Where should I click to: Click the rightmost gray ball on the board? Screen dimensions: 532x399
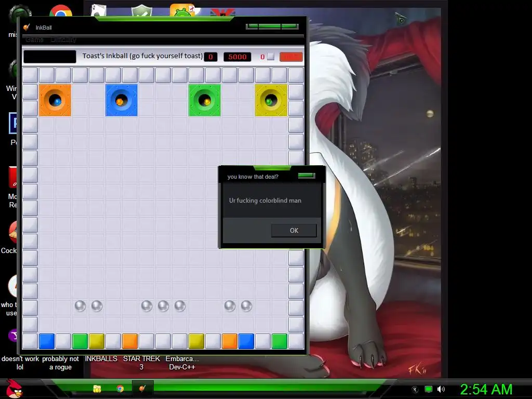coord(246,306)
